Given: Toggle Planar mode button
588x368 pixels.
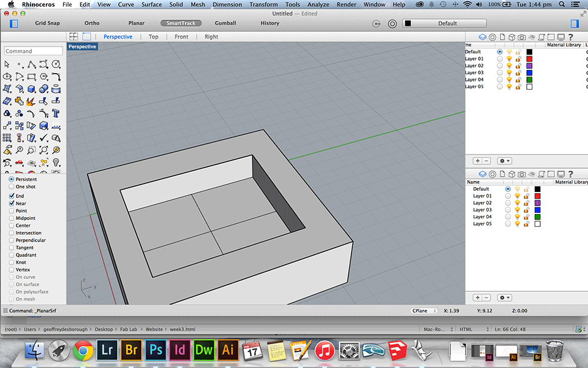Looking at the screenshot, I should [x=136, y=23].
